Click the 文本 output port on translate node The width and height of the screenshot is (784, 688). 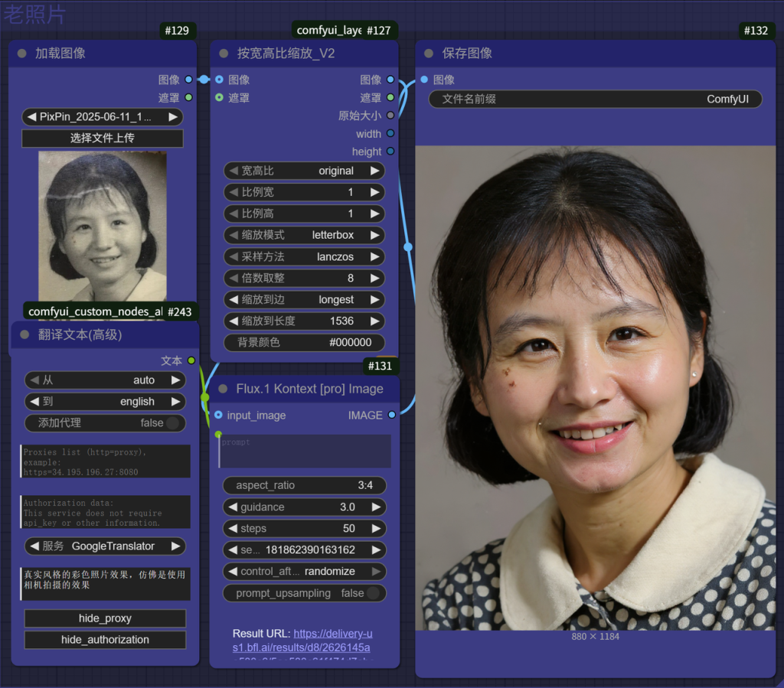(191, 360)
